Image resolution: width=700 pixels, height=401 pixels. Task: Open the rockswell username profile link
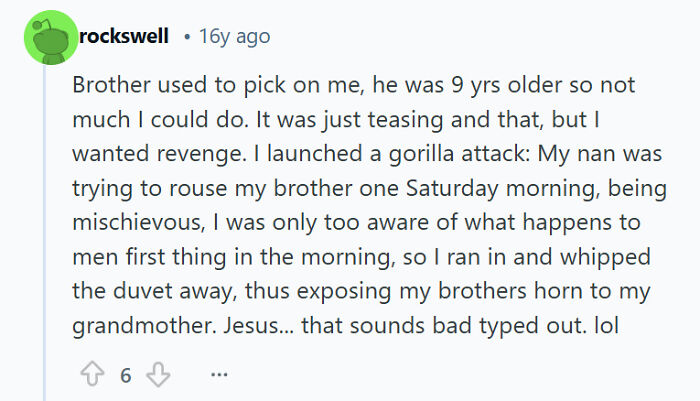pyautogui.click(x=124, y=37)
